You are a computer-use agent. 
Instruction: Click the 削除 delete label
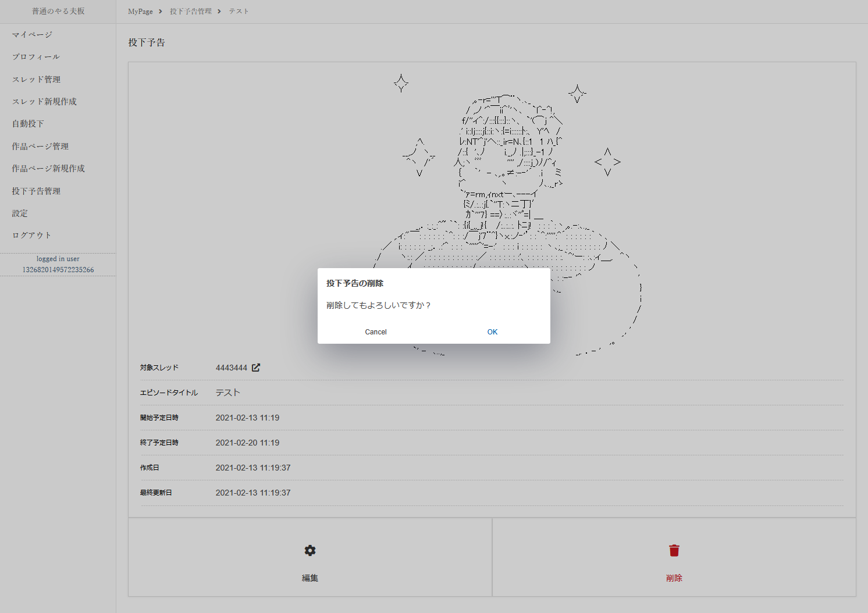click(674, 578)
